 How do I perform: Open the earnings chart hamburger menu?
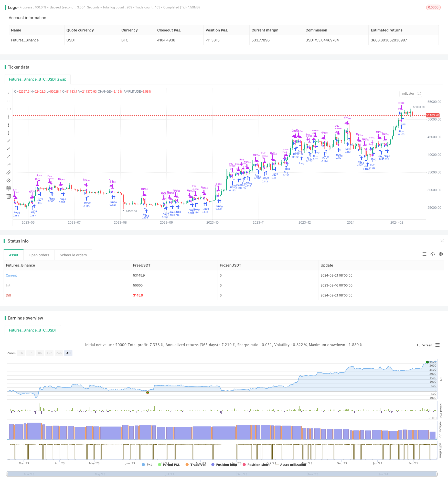pos(438,345)
